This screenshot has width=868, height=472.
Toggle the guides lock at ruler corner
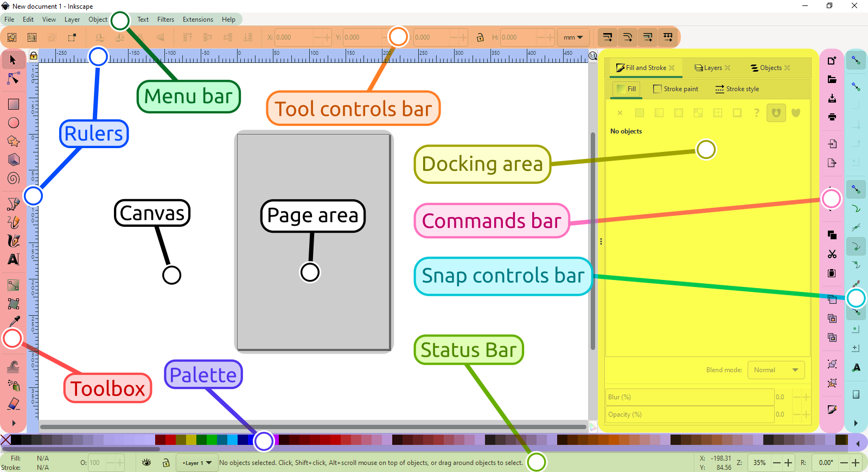33,56
